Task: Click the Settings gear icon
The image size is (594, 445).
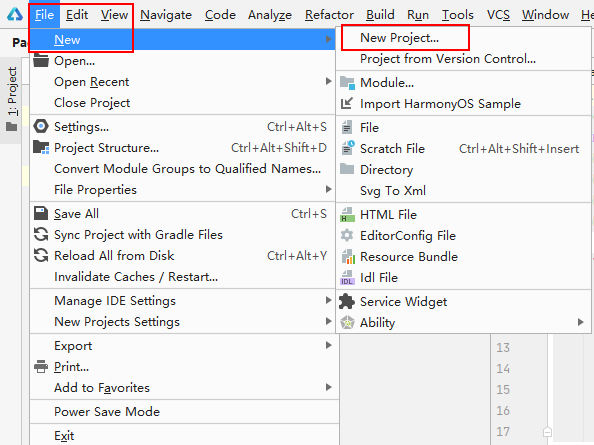Action: [41, 126]
